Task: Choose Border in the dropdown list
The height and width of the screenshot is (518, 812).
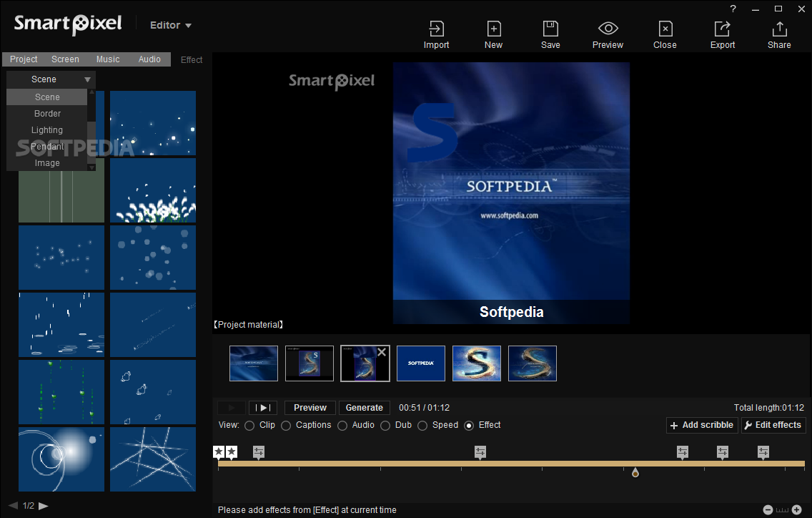Action: click(47, 114)
